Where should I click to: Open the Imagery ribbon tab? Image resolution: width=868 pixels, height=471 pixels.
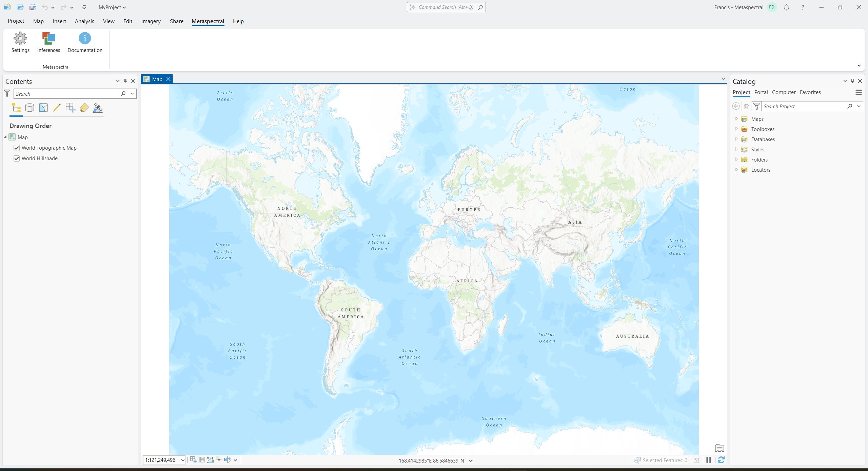coord(151,21)
